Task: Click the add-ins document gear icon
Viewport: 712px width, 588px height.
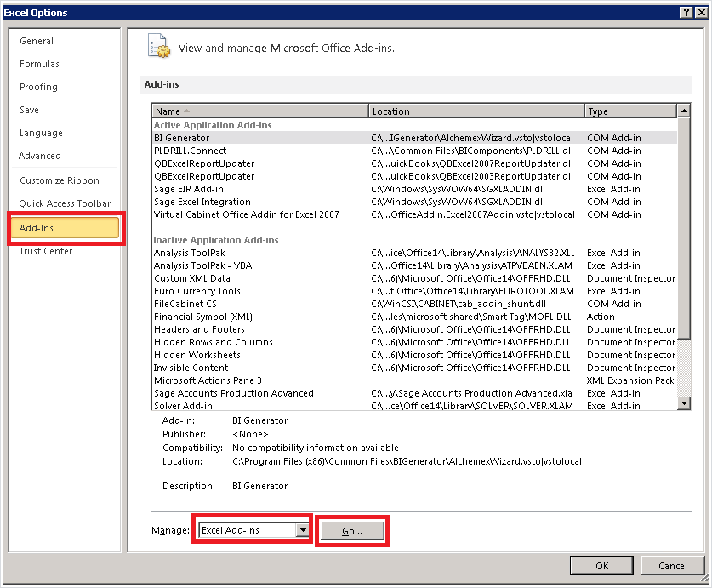Action: click(158, 46)
